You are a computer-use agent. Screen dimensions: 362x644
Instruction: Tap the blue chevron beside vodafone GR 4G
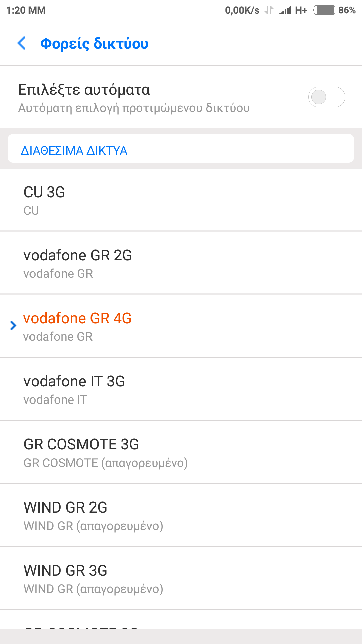(x=13, y=325)
